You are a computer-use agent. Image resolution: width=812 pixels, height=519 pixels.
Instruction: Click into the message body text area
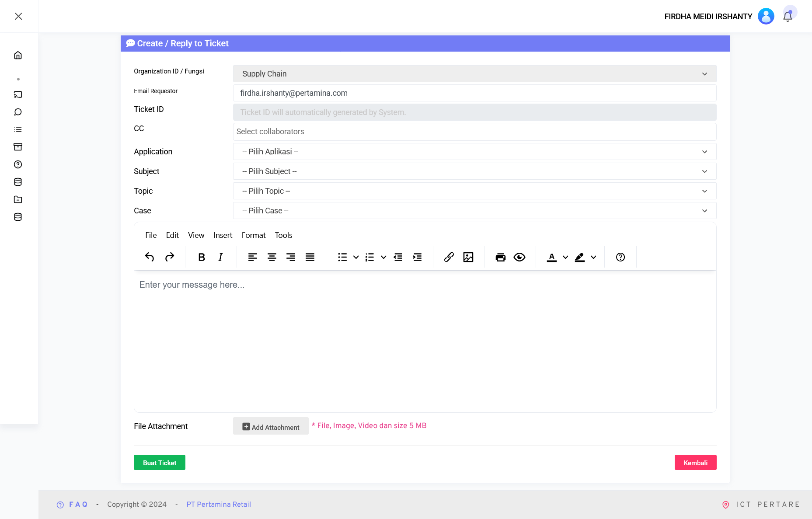[425, 341]
